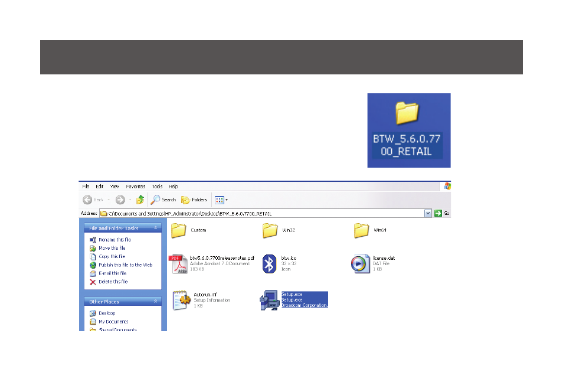
Task: Select the btw.ico Bluetooth icon
Action: tap(269, 264)
